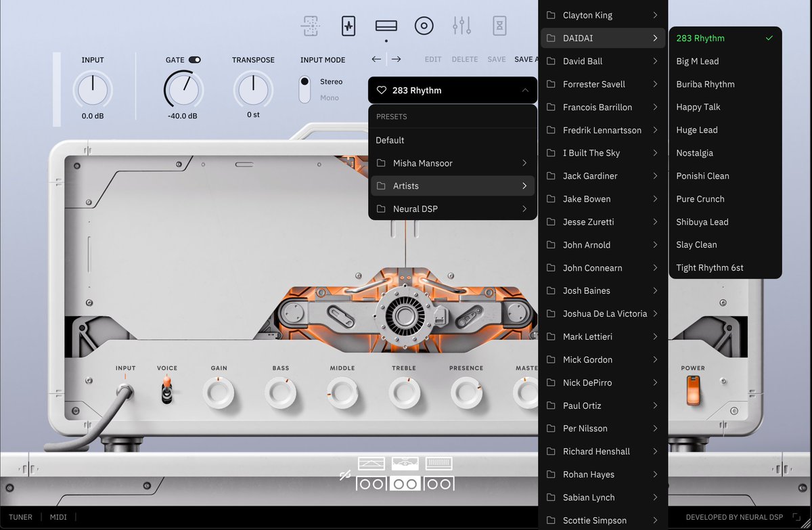Select the first cabinet thumbnail
Image resolution: width=812 pixels, height=530 pixels.
(x=371, y=483)
